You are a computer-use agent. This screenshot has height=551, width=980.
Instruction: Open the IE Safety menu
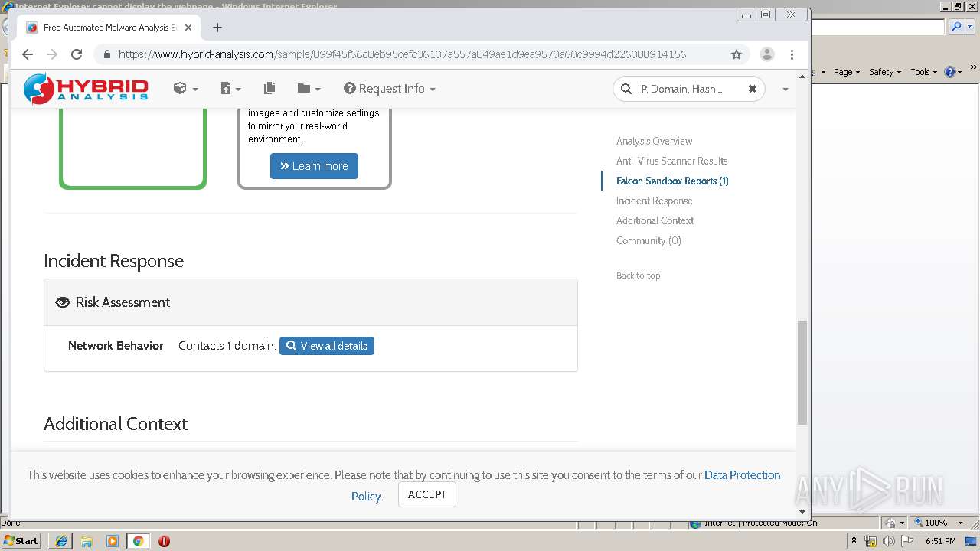tap(885, 72)
